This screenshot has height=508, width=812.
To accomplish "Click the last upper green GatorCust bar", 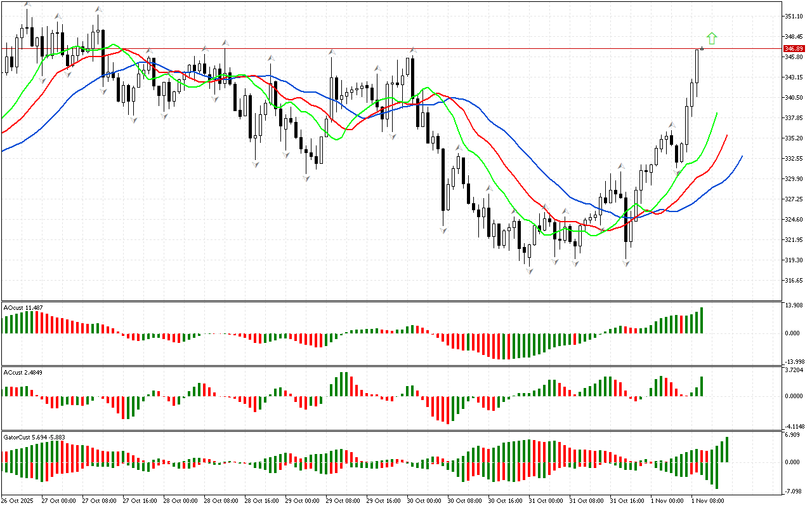I will (727, 449).
